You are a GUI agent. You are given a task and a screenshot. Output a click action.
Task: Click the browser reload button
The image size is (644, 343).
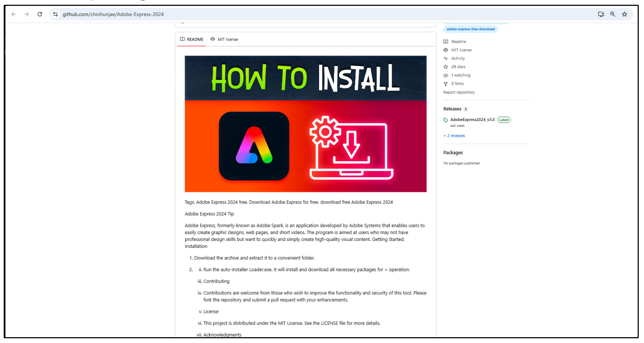click(40, 14)
